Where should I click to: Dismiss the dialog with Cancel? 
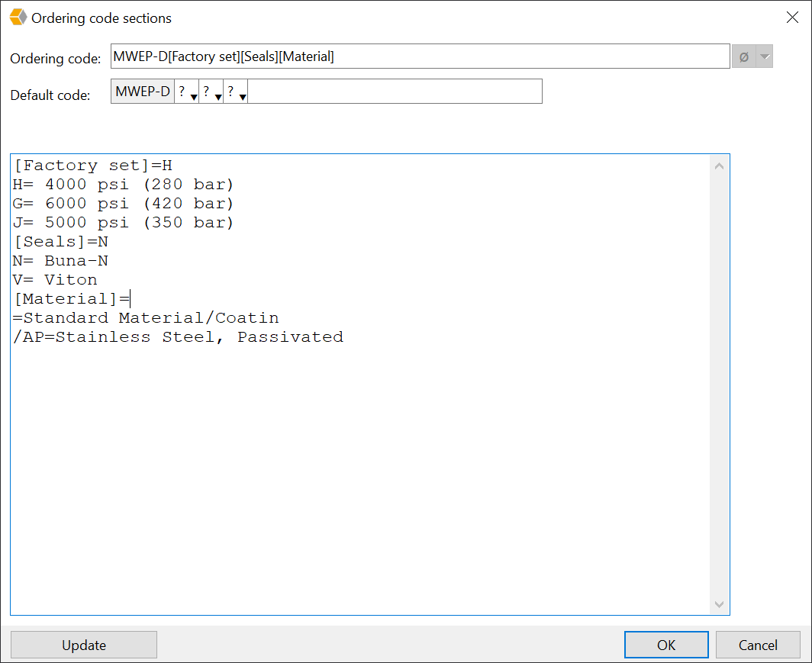tap(758, 644)
